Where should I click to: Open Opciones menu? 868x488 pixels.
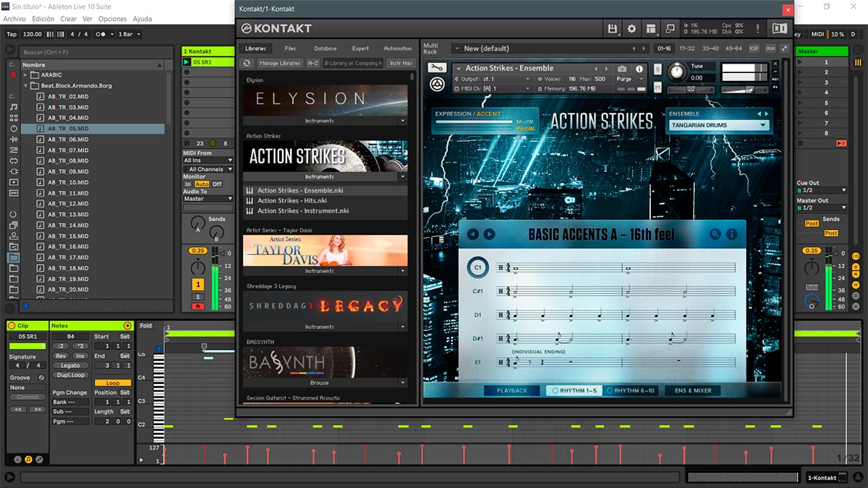112,19
